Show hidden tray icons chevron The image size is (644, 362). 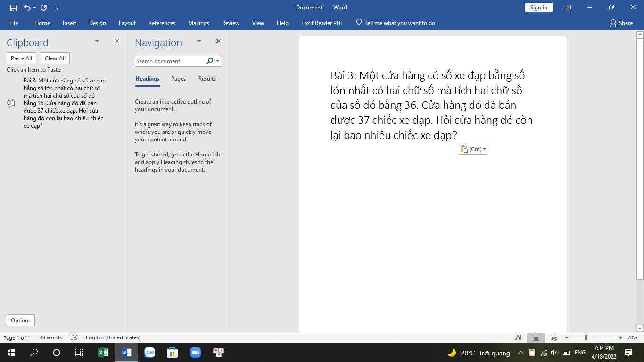(521, 353)
